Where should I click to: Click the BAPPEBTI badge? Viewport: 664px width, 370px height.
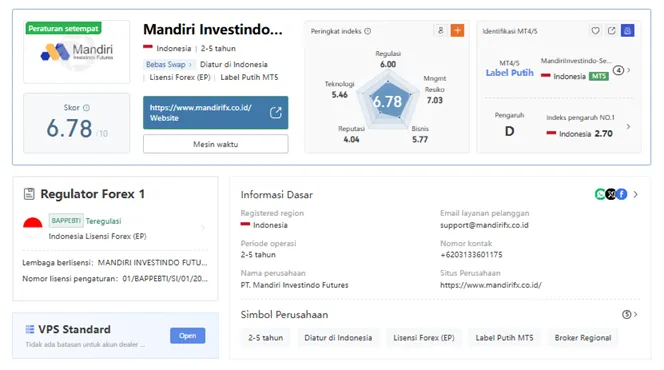tap(66, 221)
